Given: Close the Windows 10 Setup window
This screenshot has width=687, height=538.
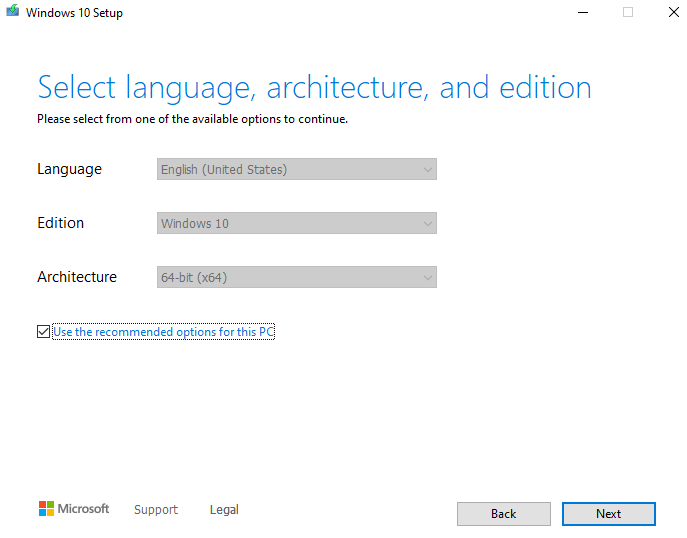Looking at the screenshot, I should point(674,12).
